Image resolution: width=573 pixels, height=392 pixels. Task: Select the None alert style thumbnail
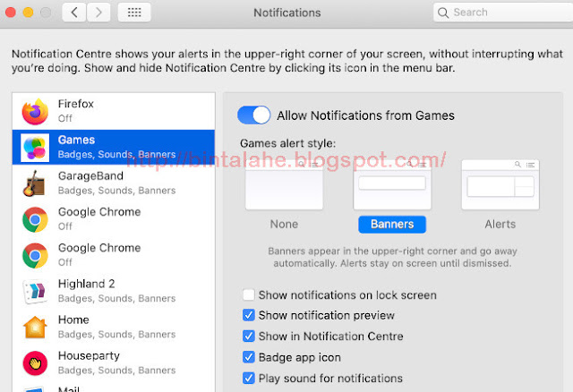pos(285,185)
